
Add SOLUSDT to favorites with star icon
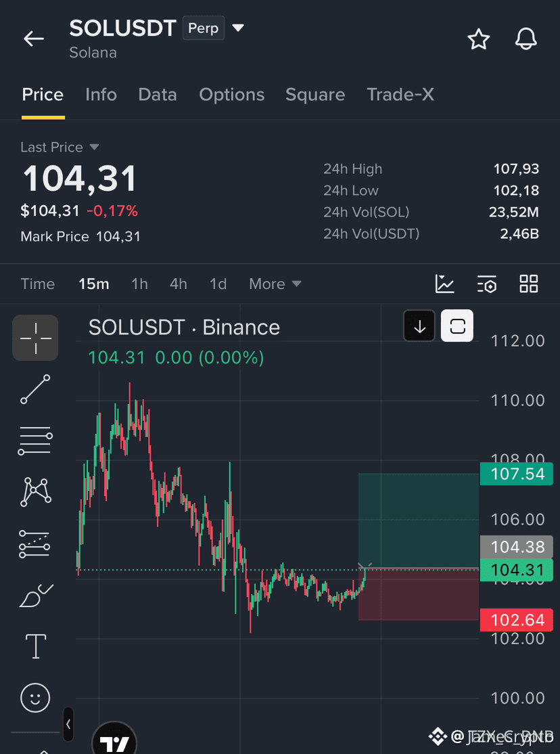(x=478, y=39)
